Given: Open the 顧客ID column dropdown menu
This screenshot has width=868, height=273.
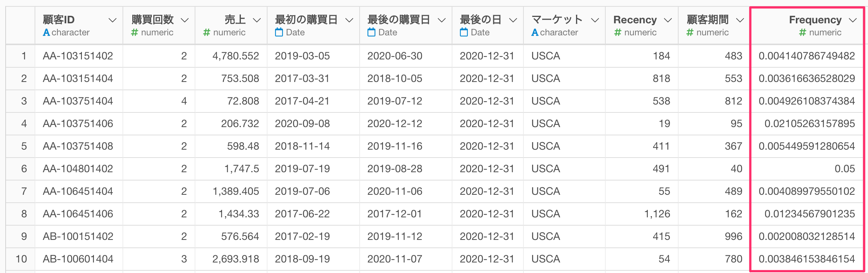Looking at the screenshot, I should coord(112,20).
